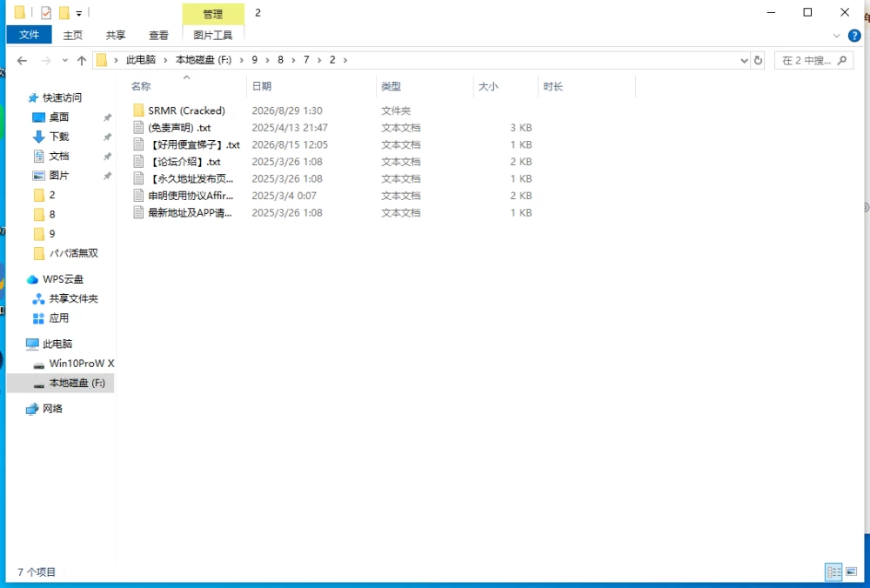
Task: Open the Help question mark icon
Action: (x=854, y=36)
